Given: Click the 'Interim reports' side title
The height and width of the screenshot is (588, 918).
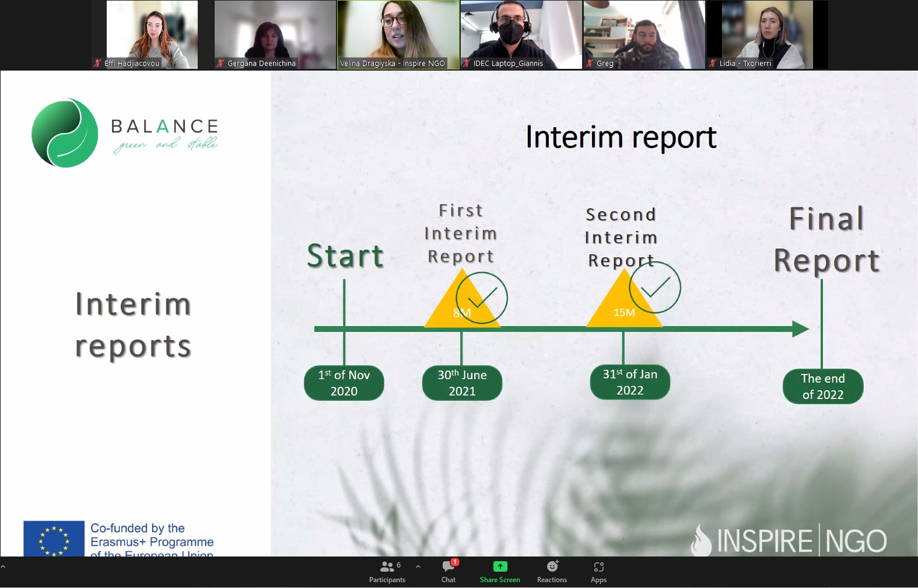Looking at the screenshot, I should click(x=133, y=325).
